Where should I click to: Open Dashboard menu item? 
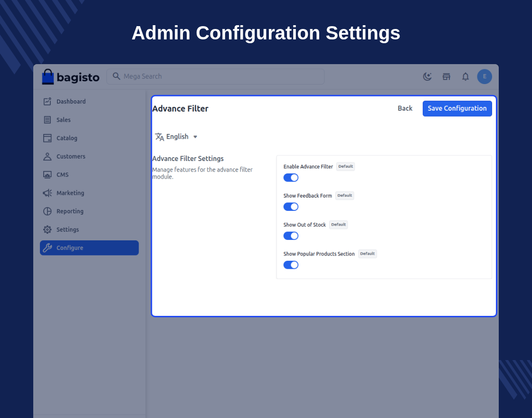coord(89,102)
